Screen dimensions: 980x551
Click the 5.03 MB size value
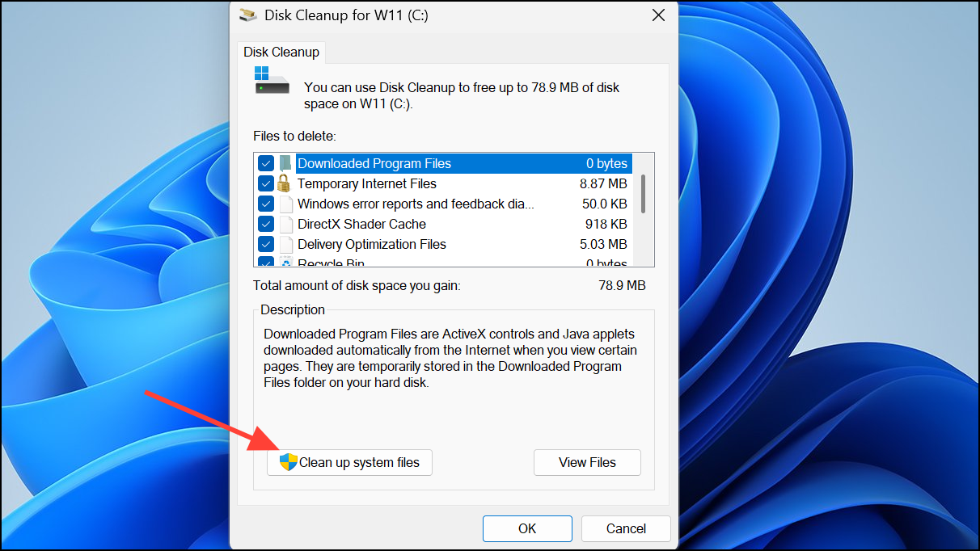(603, 244)
